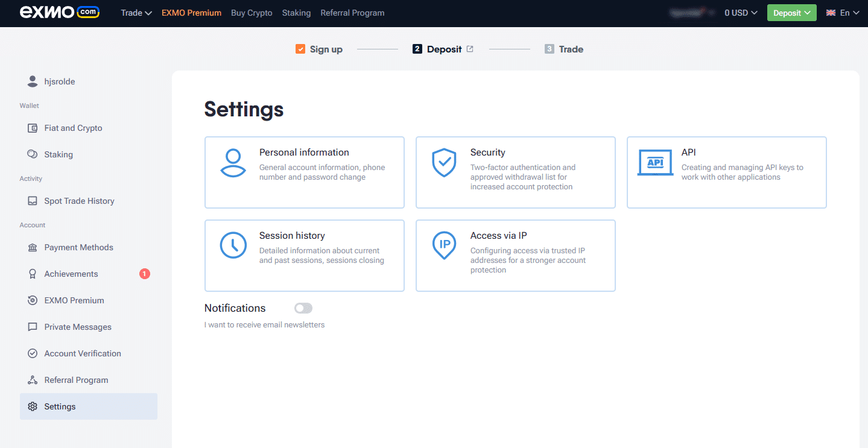868x448 pixels.
Task: Click the step 3 number badge
Action: (x=549, y=49)
